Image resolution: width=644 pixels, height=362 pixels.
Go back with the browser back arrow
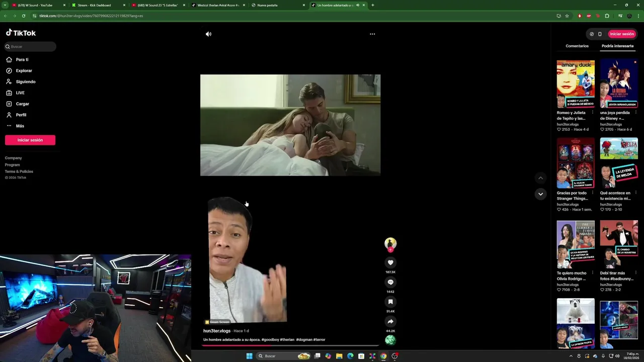click(6, 16)
